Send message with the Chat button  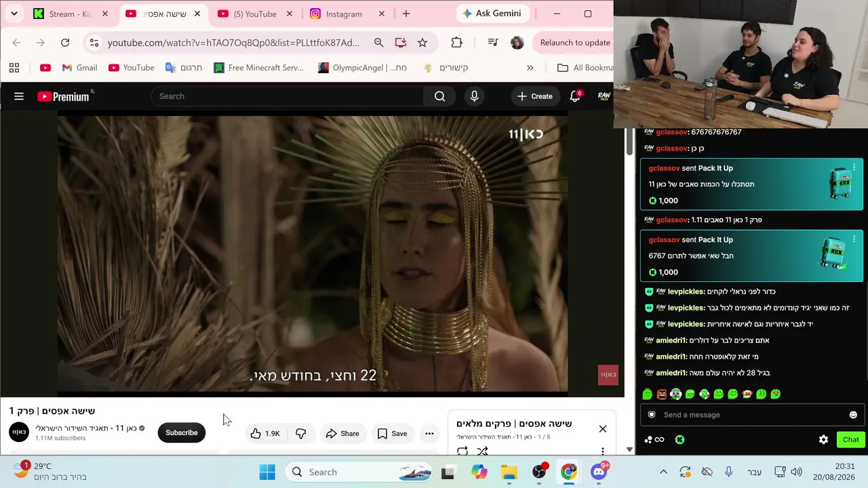pyautogui.click(x=850, y=440)
